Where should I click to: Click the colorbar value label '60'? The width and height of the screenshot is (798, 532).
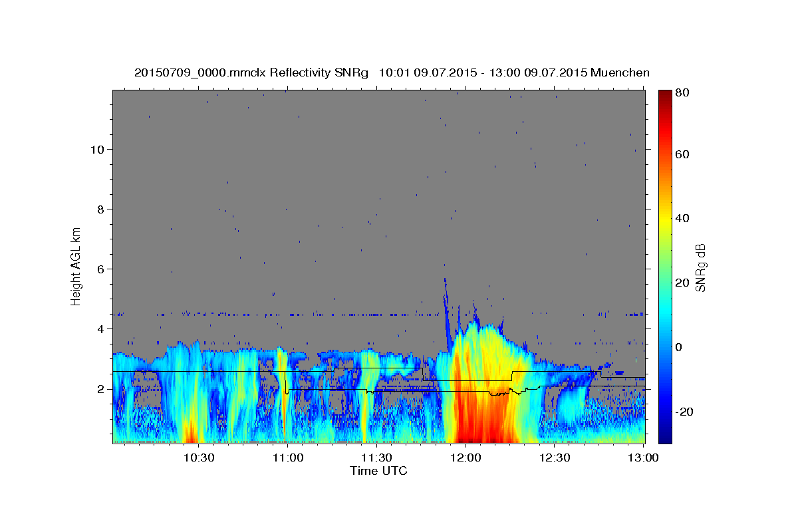coord(682,154)
